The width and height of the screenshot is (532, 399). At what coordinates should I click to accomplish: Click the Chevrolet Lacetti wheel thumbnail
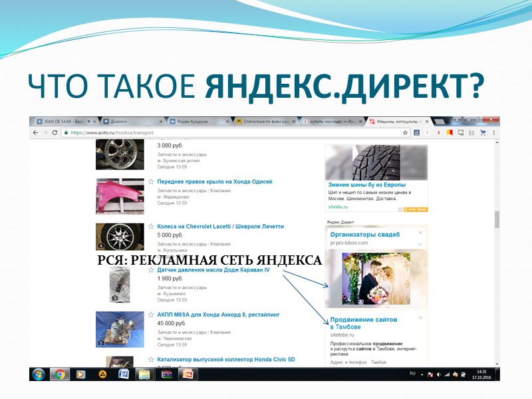(x=120, y=237)
